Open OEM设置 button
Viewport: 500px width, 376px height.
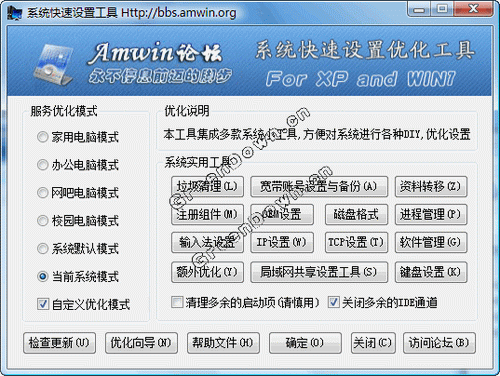click(282, 214)
